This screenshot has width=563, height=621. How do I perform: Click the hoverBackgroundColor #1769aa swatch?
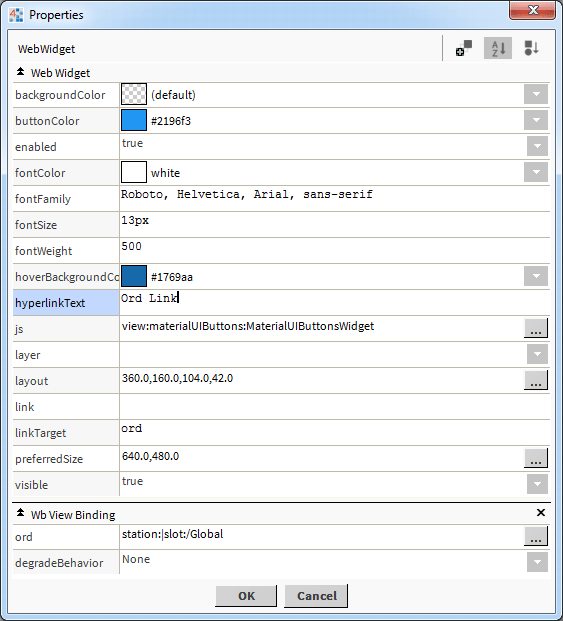click(x=134, y=276)
